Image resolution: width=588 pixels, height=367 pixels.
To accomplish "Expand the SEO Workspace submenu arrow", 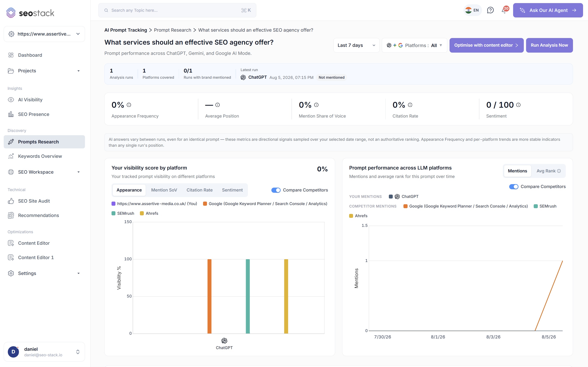I will tap(78, 172).
